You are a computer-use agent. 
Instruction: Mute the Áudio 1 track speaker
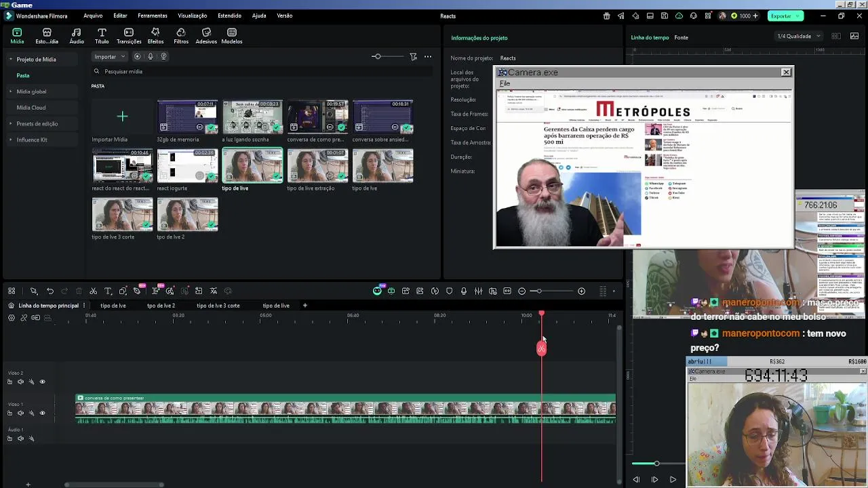[x=20, y=439]
